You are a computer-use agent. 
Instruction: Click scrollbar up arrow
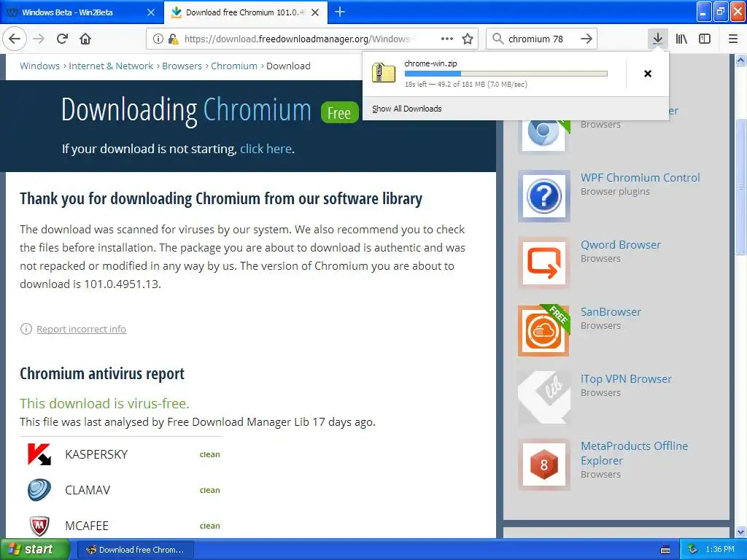click(740, 61)
